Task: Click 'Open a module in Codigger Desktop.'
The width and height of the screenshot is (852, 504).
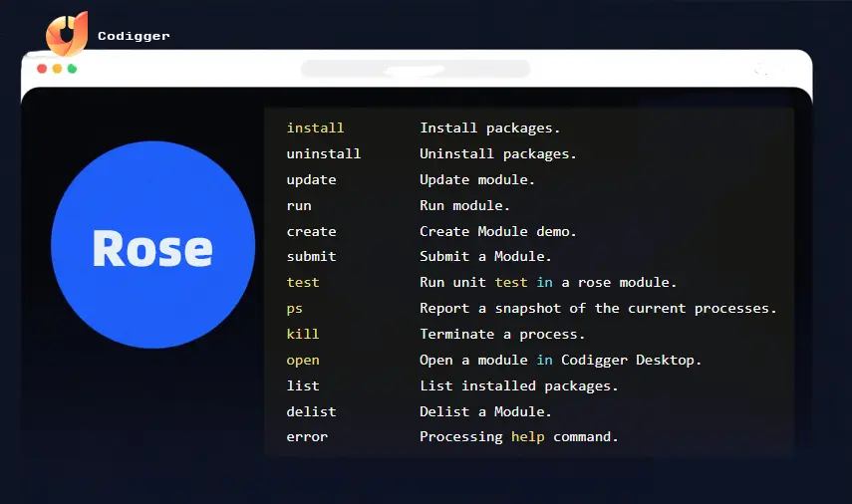Action: pos(560,361)
